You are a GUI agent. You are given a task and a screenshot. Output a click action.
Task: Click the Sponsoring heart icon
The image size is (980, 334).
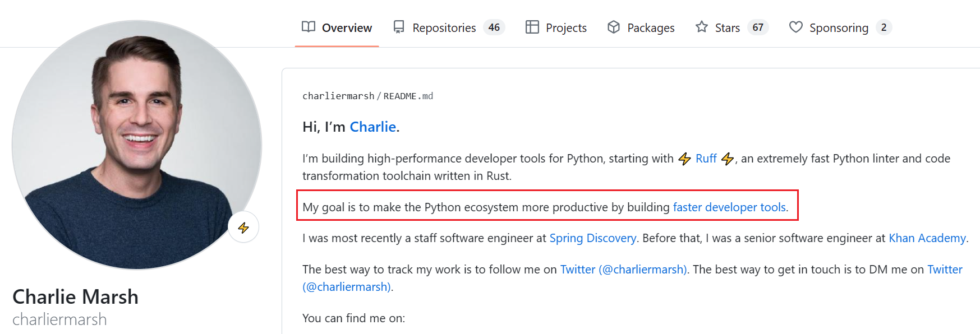point(795,27)
